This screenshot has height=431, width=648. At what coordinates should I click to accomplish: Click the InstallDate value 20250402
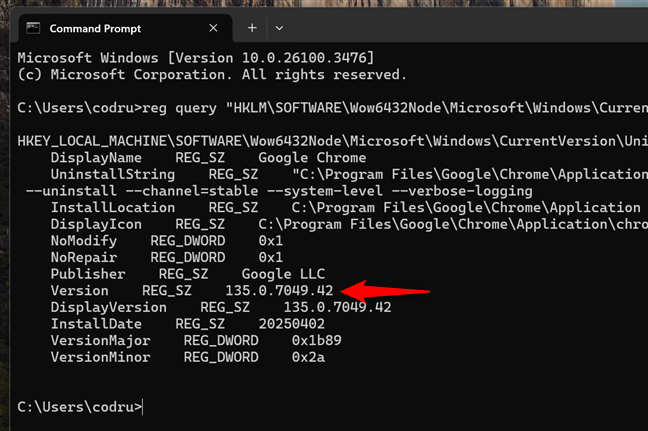point(291,324)
